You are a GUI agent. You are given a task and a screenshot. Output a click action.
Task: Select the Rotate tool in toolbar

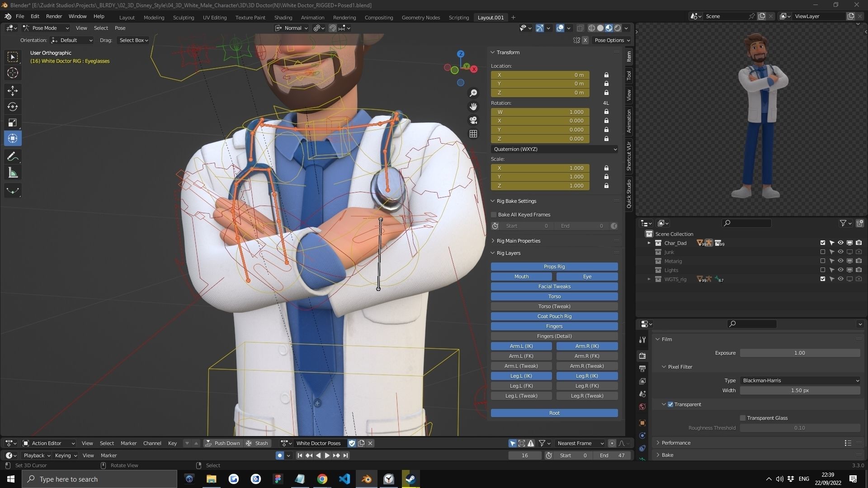13,107
